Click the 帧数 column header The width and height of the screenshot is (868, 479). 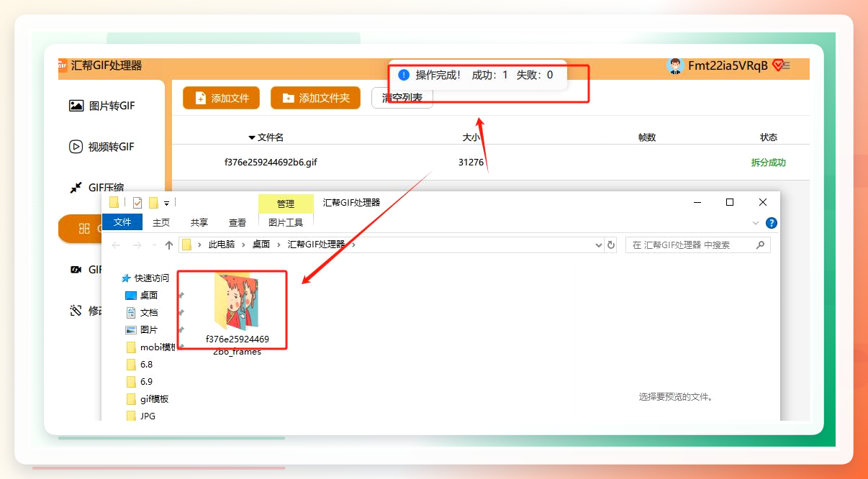[647, 137]
